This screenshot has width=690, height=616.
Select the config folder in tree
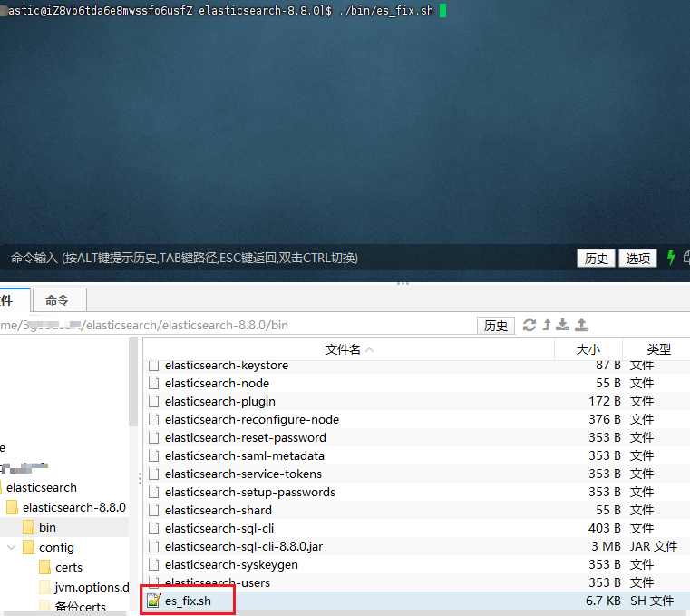(x=56, y=547)
